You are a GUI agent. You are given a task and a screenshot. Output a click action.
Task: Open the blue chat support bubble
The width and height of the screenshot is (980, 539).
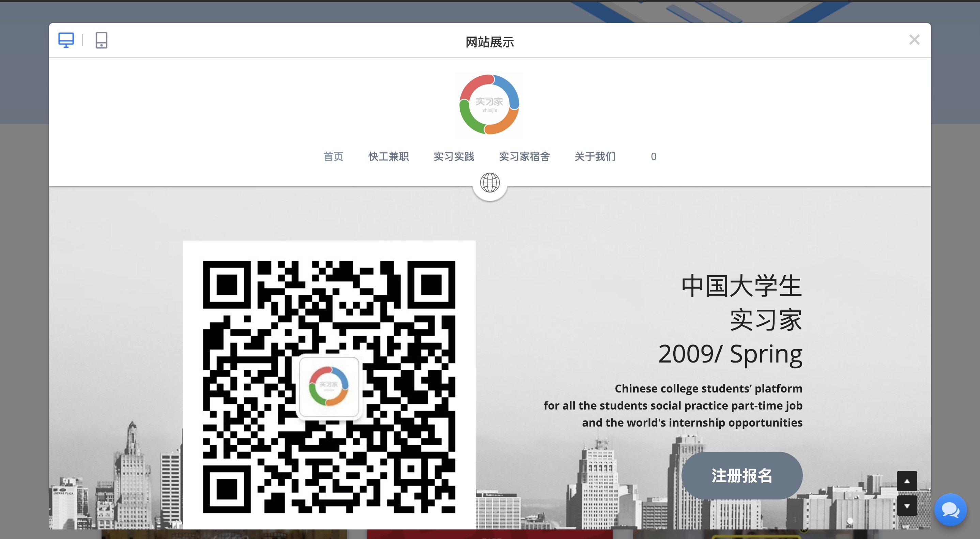click(x=950, y=510)
